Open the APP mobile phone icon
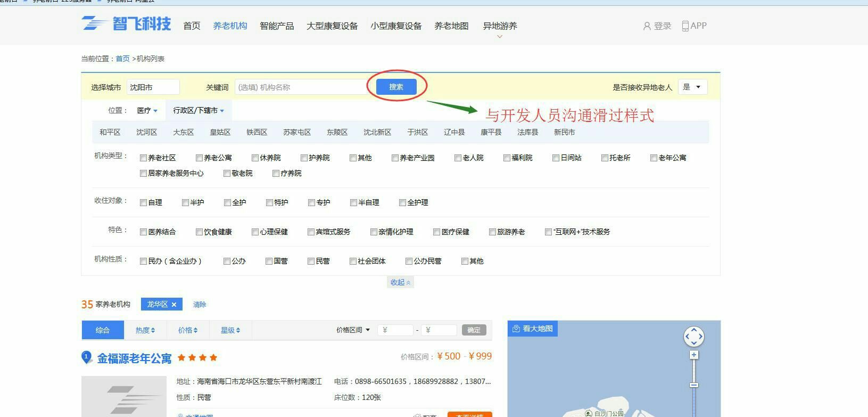 coord(685,26)
